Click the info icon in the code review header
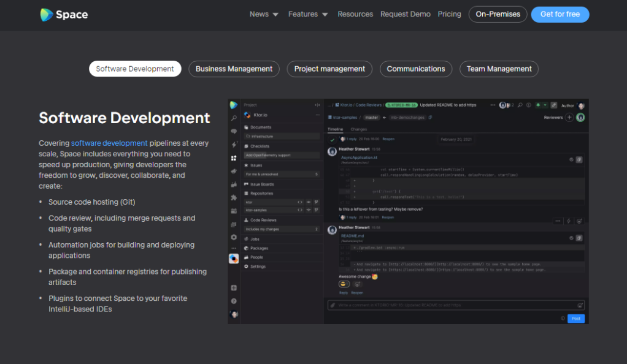Viewport: 627px width, 364px height. click(529, 105)
